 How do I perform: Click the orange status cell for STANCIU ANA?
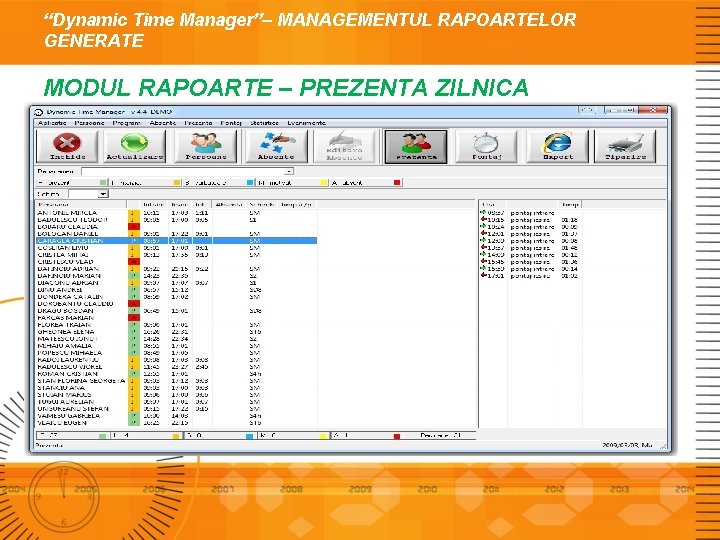tap(134, 388)
